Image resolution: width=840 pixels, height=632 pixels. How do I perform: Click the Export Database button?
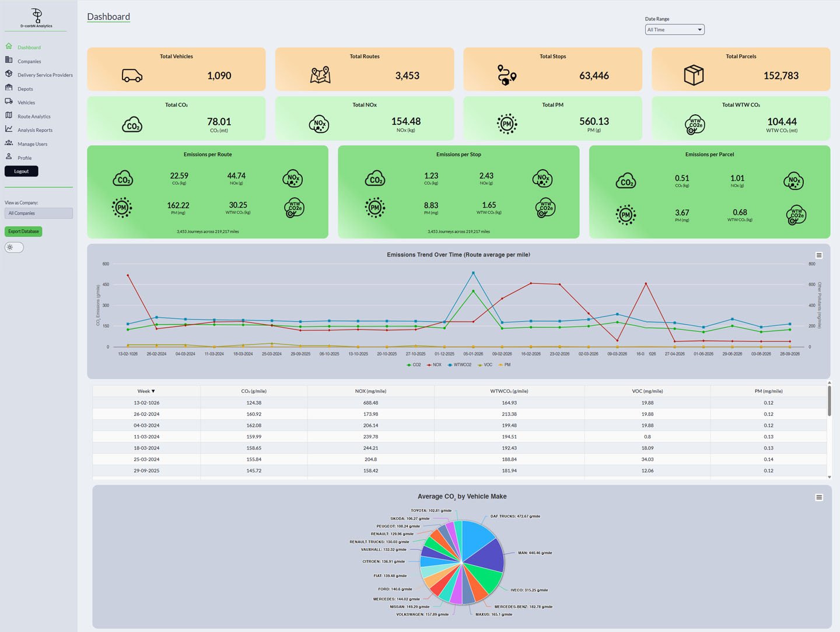click(23, 231)
